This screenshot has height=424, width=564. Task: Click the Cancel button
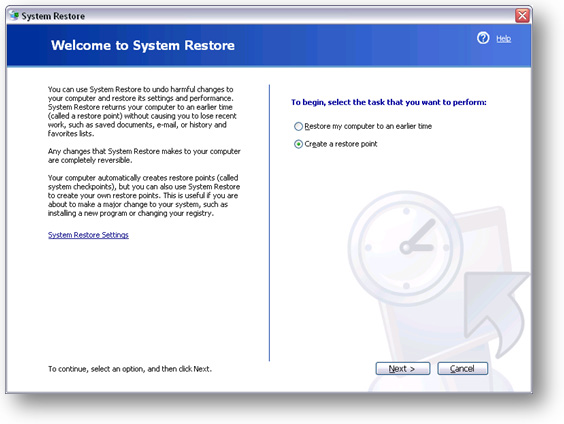pos(463,369)
